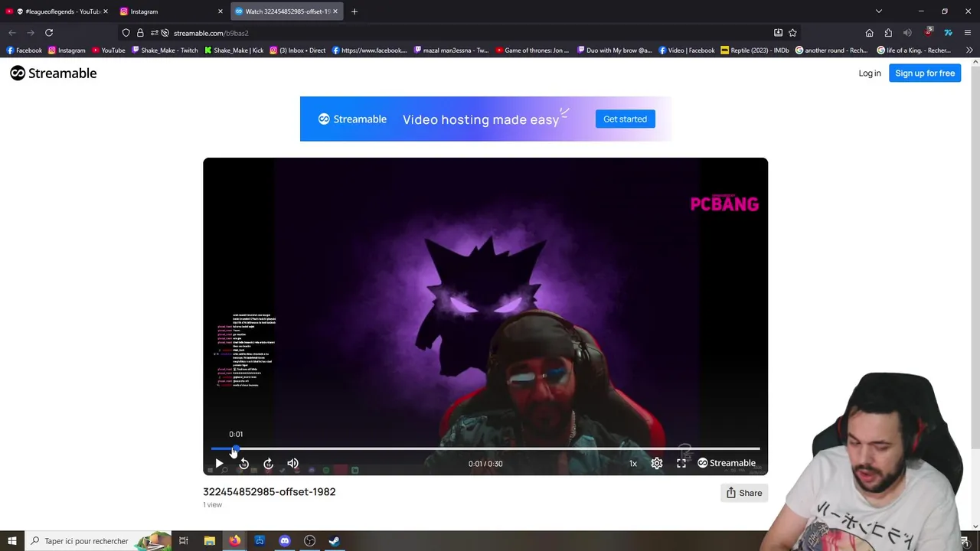Reload the current page
The image size is (980, 551).
[49, 33]
